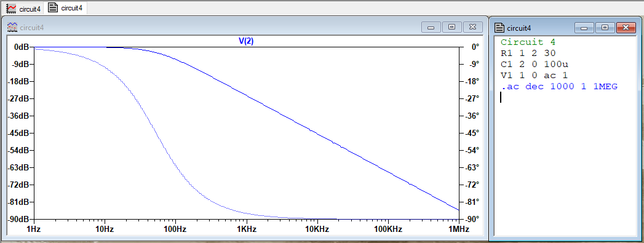Place cursor on C1 2 0 100u line
The width and height of the screenshot is (644, 243).
pyautogui.click(x=535, y=64)
